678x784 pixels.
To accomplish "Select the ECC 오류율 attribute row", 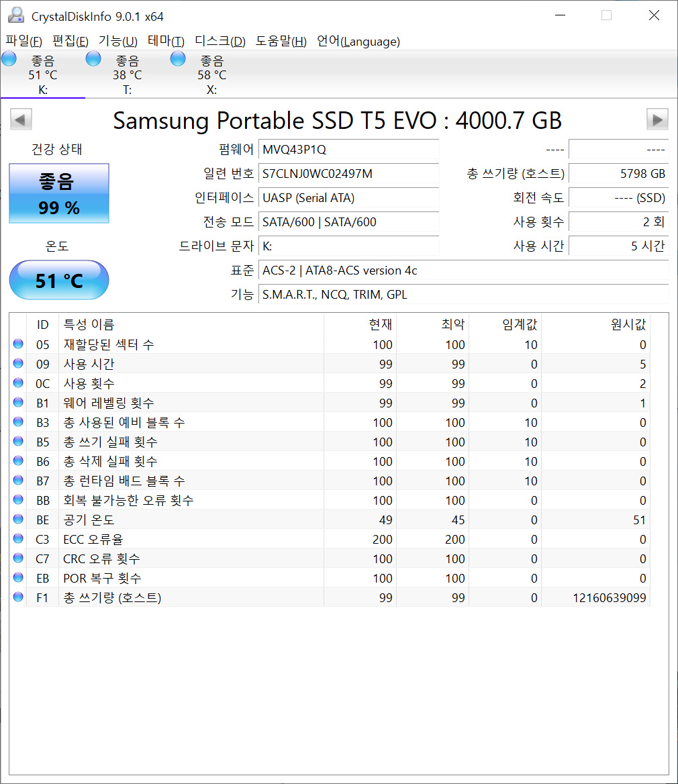I will point(330,539).
